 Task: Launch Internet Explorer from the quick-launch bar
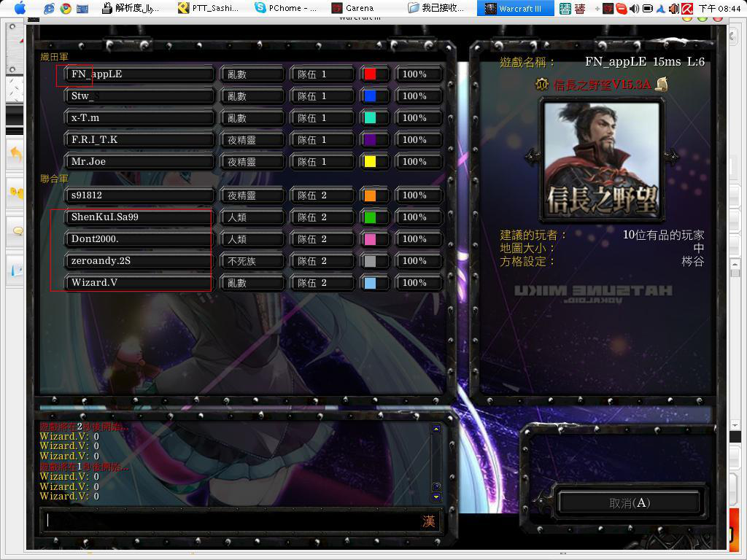[49, 8]
